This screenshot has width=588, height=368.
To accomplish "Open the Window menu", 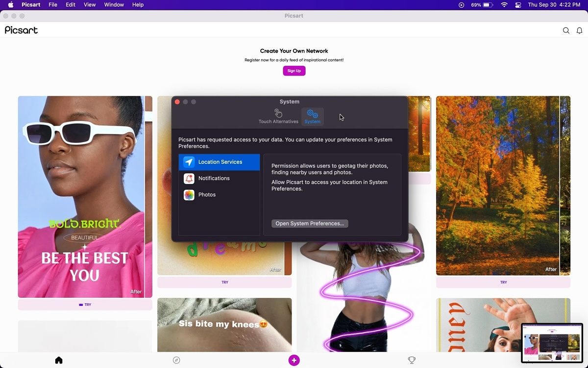I will [x=114, y=5].
